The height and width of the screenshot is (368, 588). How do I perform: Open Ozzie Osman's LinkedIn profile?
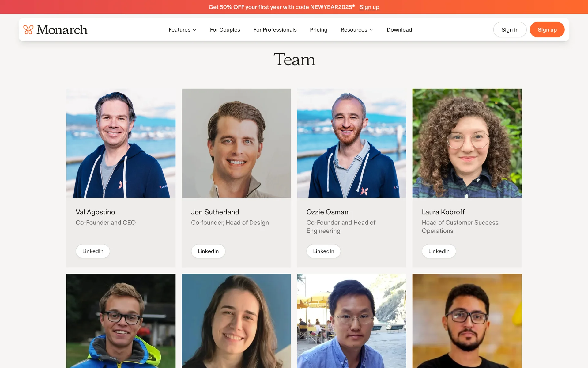[x=323, y=251]
